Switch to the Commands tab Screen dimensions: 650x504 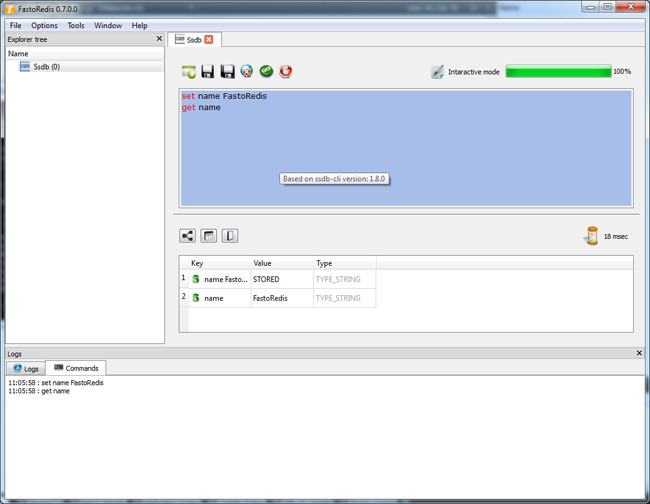76,368
